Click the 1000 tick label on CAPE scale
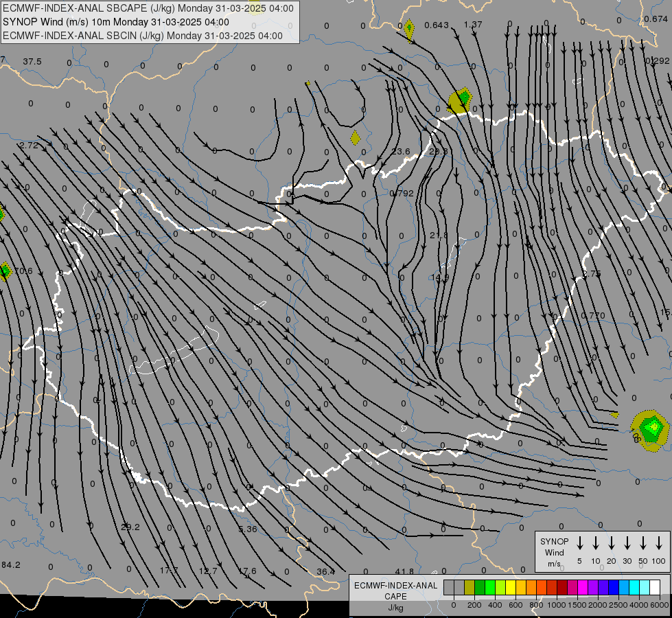672x618 pixels. (x=556, y=605)
